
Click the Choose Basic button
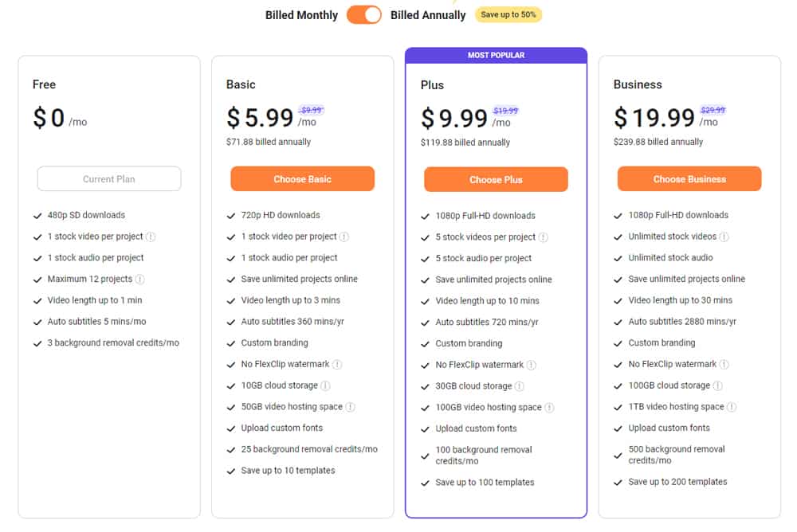[302, 179]
